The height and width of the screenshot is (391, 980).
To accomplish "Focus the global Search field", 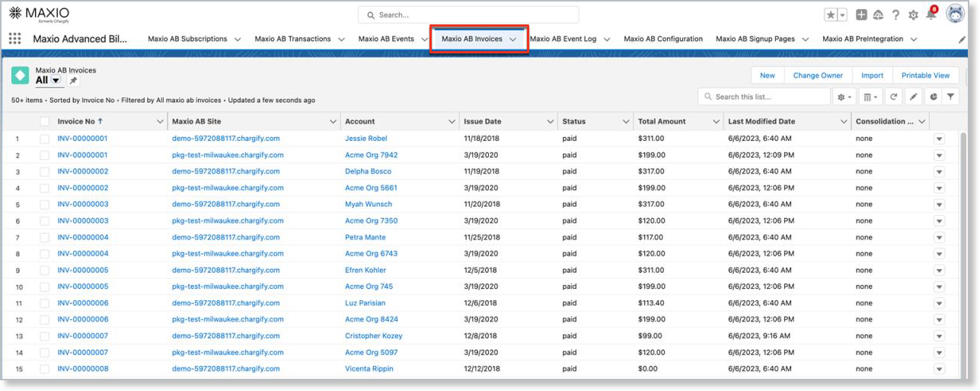I will point(468,14).
